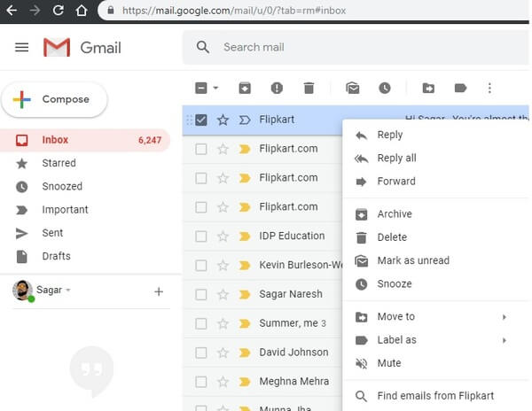Toggle importance marker on Summer, me email
The width and height of the screenshot is (532, 411).
tap(245, 323)
